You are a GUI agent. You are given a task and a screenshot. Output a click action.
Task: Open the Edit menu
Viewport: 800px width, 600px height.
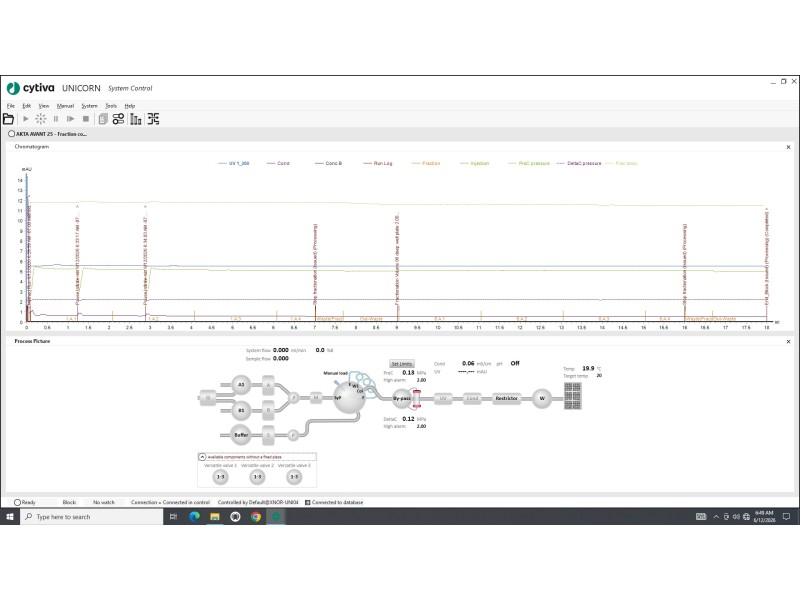click(x=27, y=106)
